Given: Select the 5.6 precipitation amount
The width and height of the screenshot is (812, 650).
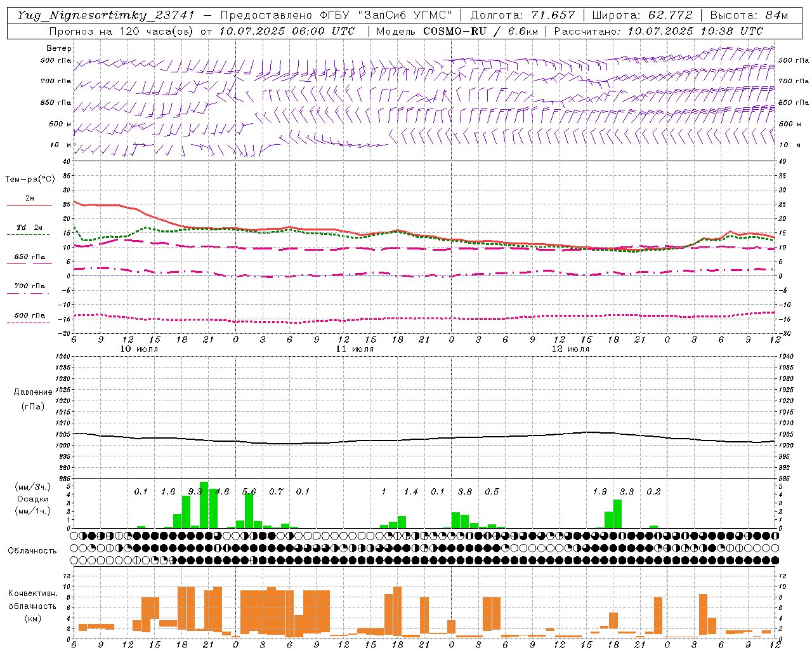Looking at the screenshot, I should click(x=249, y=492).
